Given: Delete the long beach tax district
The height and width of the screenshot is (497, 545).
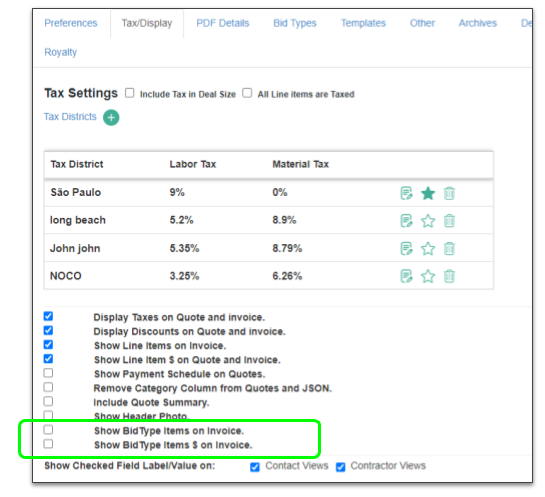Looking at the screenshot, I should point(449,221).
